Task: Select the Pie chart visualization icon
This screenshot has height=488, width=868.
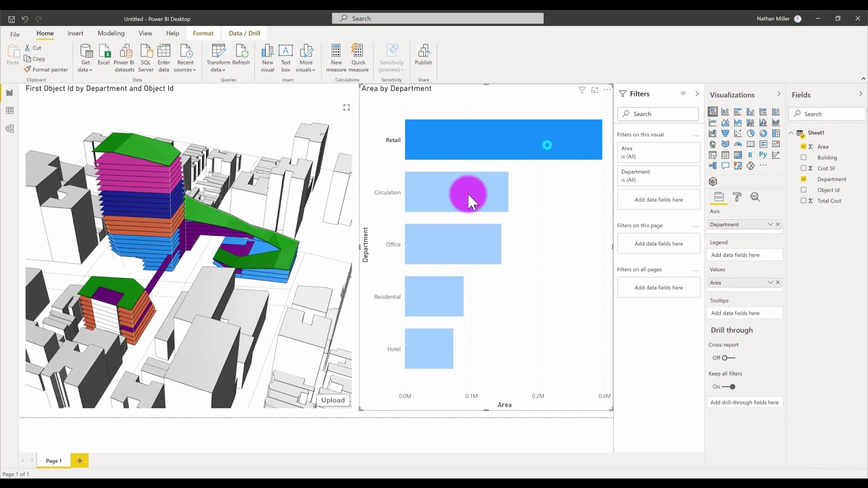Action: (751, 134)
